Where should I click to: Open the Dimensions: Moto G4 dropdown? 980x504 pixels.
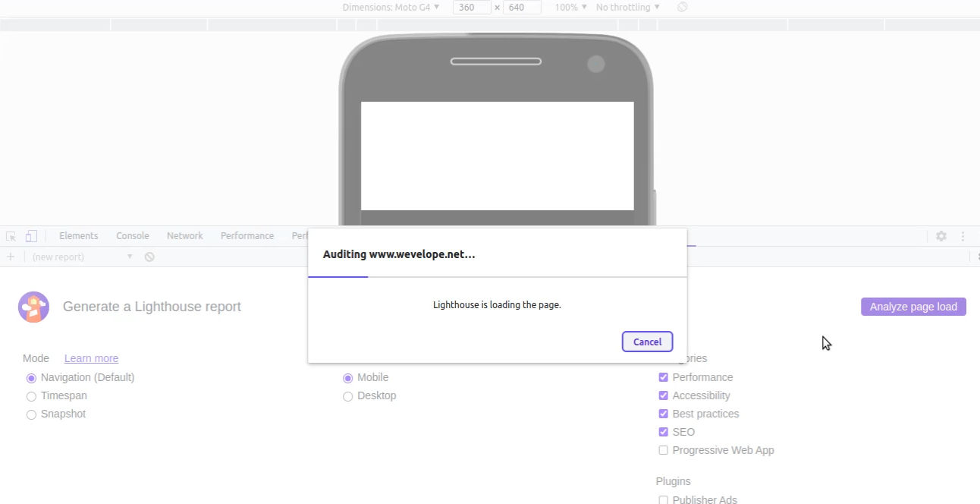point(391,7)
